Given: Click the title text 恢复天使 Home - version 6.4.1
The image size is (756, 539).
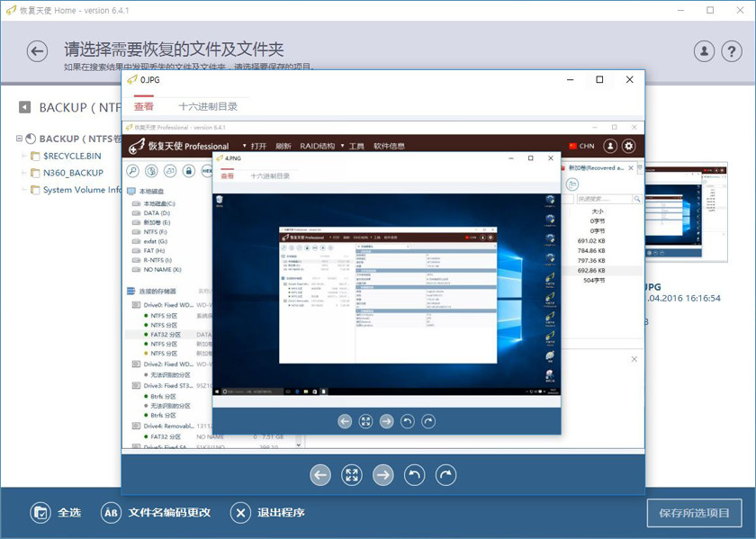Looking at the screenshot, I should tap(74, 10).
